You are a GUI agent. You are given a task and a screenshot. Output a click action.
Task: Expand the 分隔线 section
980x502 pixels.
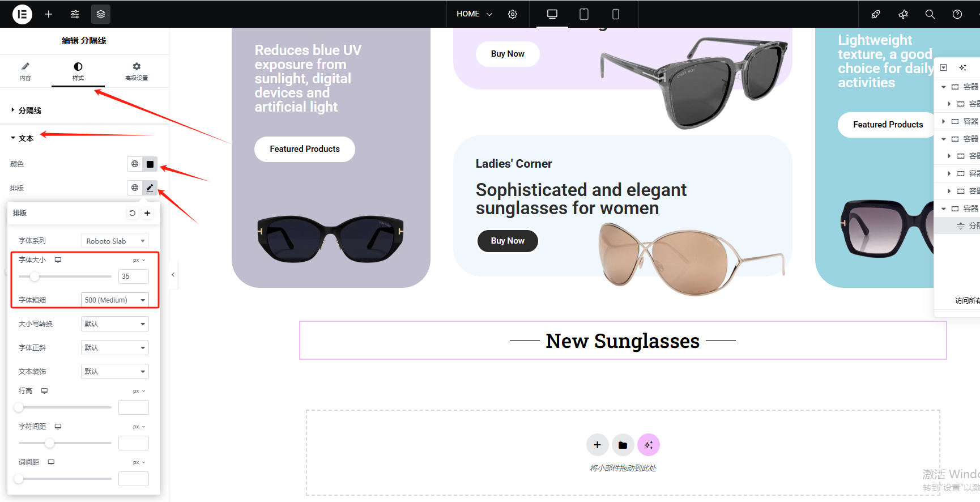[x=30, y=110]
